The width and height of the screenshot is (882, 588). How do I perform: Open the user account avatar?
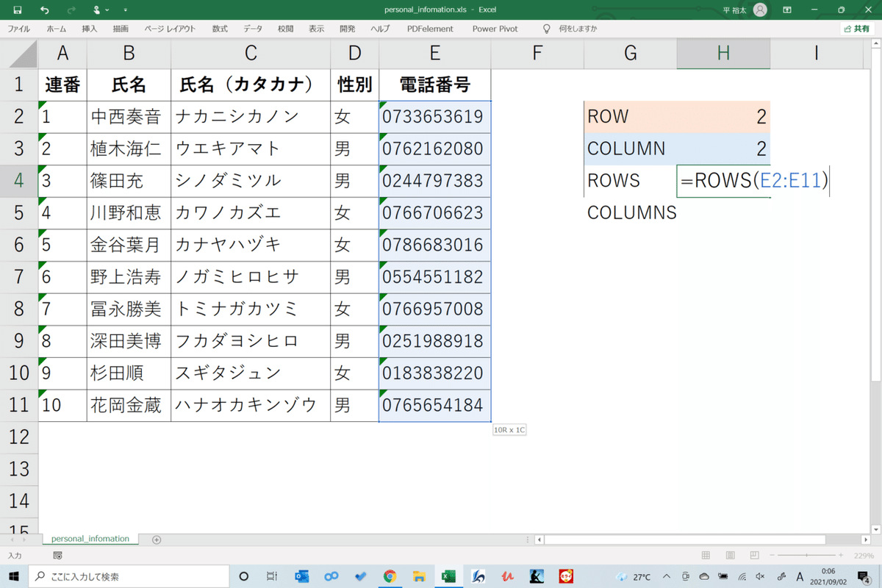(760, 10)
